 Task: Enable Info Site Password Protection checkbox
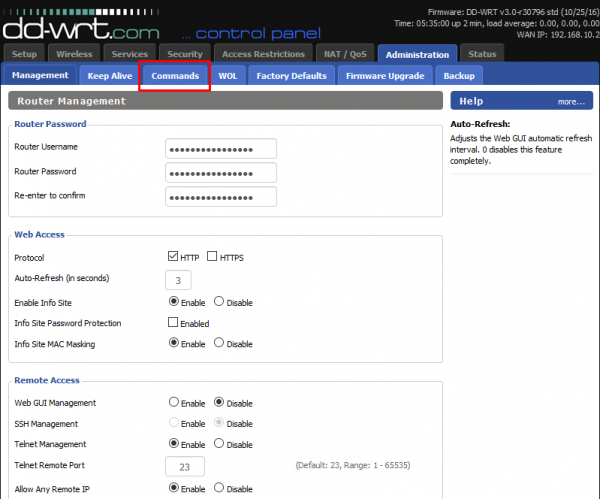click(173, 322)
